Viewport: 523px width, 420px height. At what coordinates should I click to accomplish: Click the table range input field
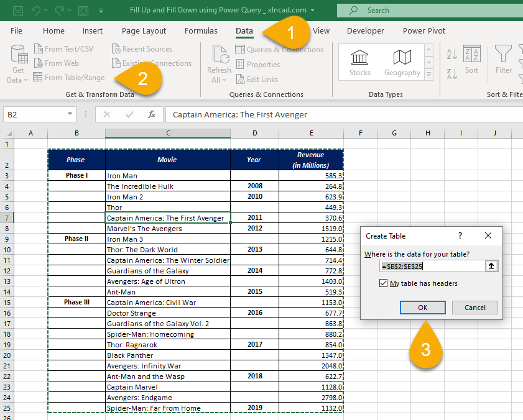[432, 266]
